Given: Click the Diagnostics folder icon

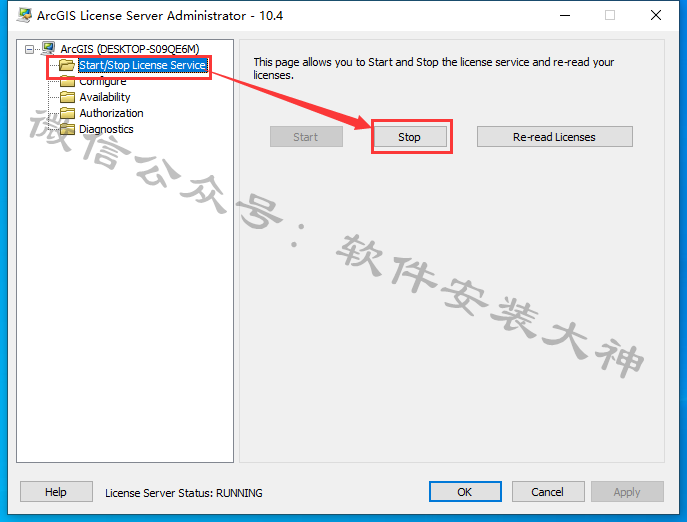Looking at the screenshot, I should [67, 129].
